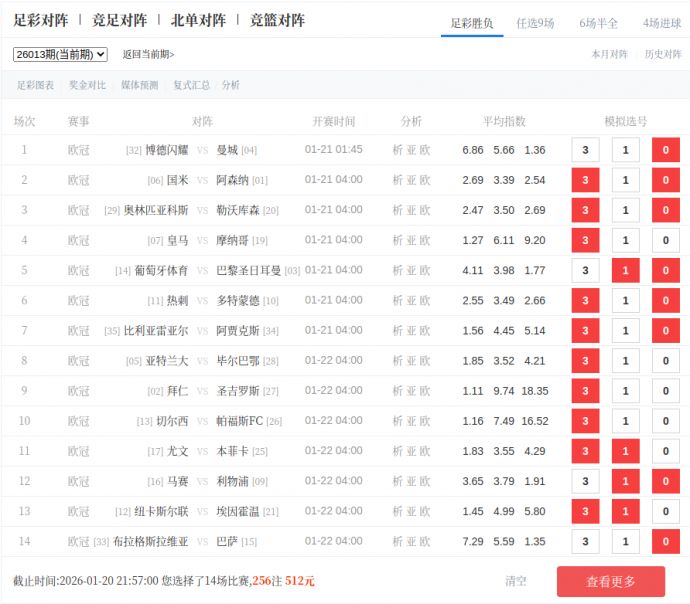Deselect win option 3 for 国米 vs 阿森纳
Viewport: 690px width, 604px height.
tap(585, 180)
